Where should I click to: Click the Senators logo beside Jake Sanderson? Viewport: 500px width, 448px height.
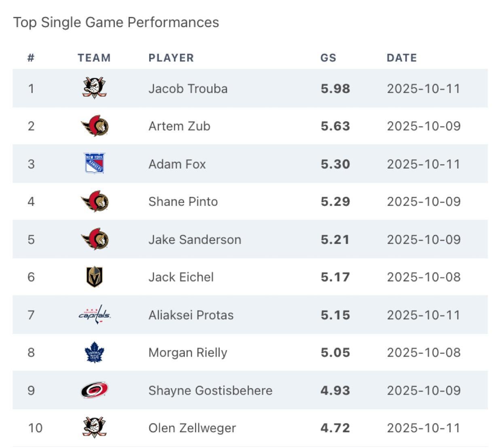pyautogui.click(x=95, y=239)
